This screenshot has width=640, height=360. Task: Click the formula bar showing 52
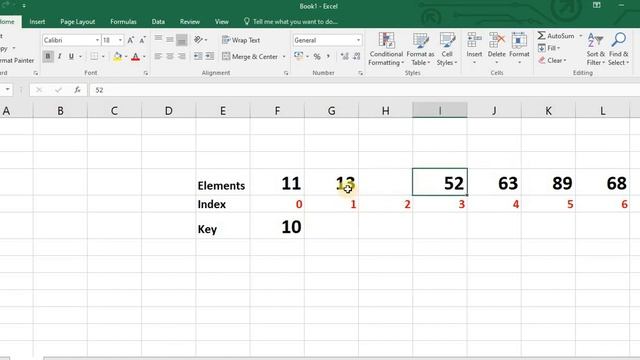(363, 90)
